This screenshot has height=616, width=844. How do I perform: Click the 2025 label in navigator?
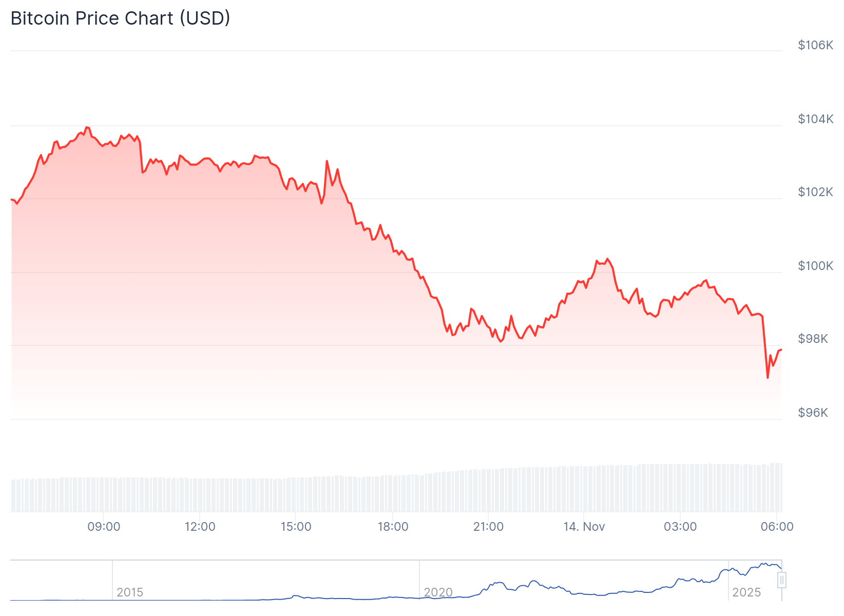746,592
